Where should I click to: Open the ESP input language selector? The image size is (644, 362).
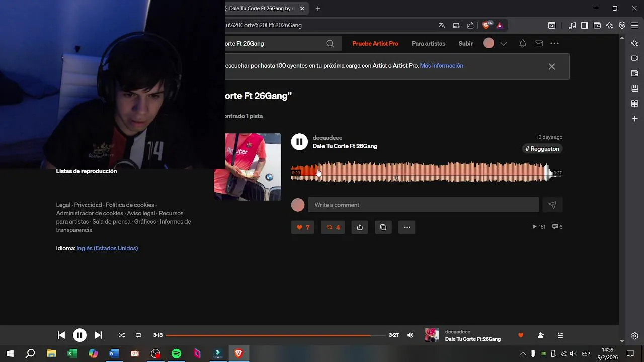point(586,354)
